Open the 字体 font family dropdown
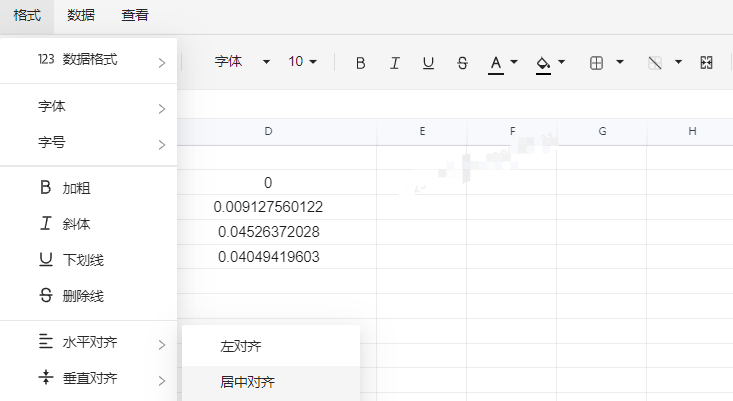The image size is (733, 401). click(x=242, y=62)
